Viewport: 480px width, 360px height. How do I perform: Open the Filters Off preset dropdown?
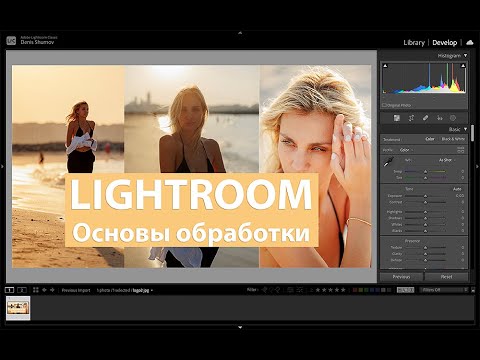click(x=445, y=290)
